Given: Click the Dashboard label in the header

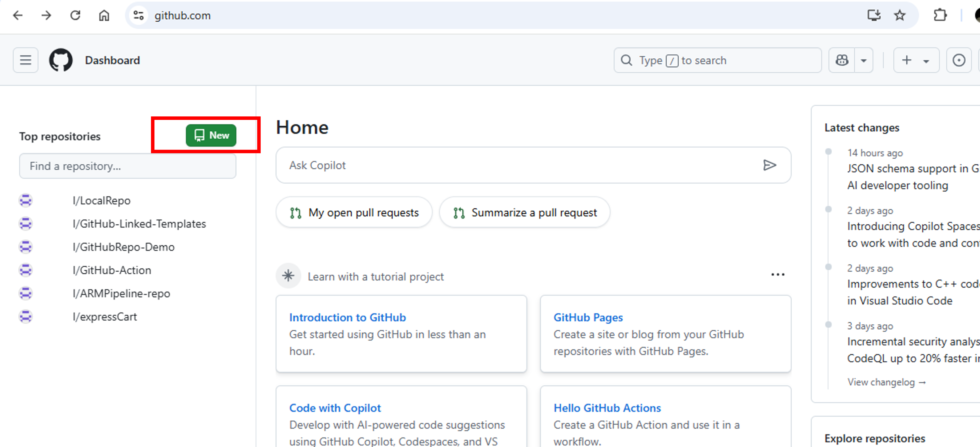Looking at the screenshot, I should (x=113, y=60).
